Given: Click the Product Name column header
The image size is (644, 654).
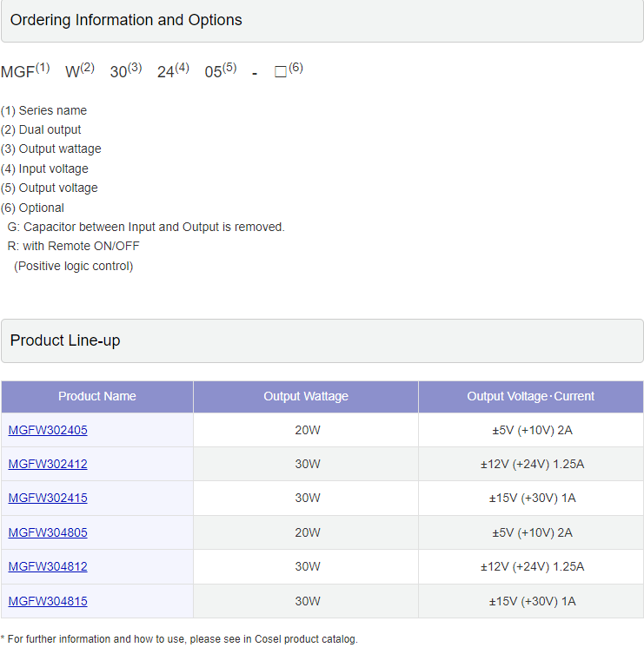Looking at the screenshot, I should coord(97,396).
